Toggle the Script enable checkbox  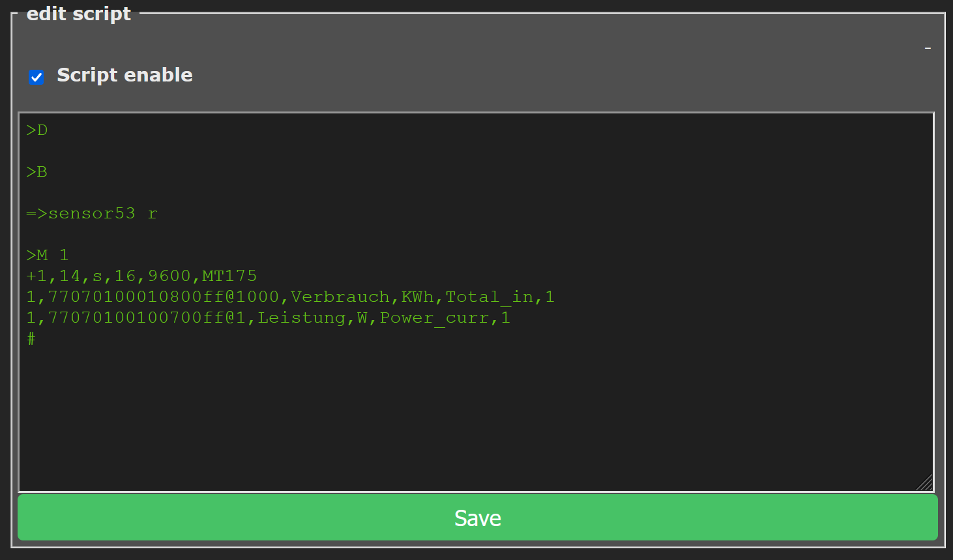point(37,77)
